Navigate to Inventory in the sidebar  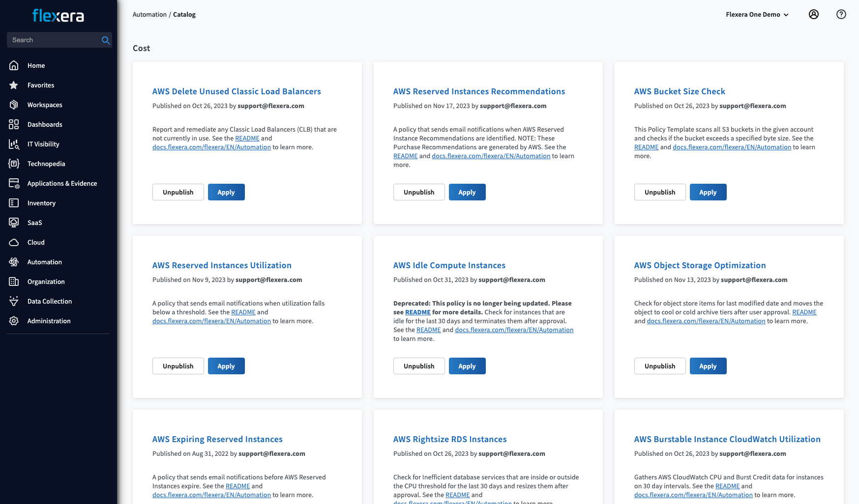tap(41, 203)
